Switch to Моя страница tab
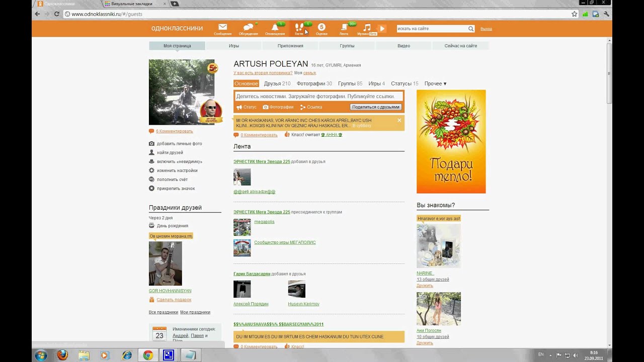644x362 pixels. click(177, 46)
